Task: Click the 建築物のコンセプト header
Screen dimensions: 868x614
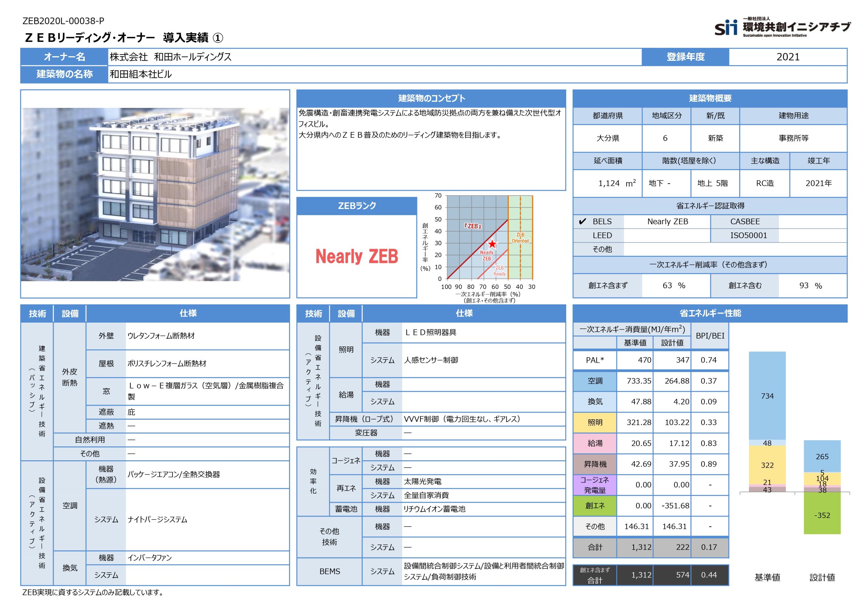Action: click(x=431, y=98)
